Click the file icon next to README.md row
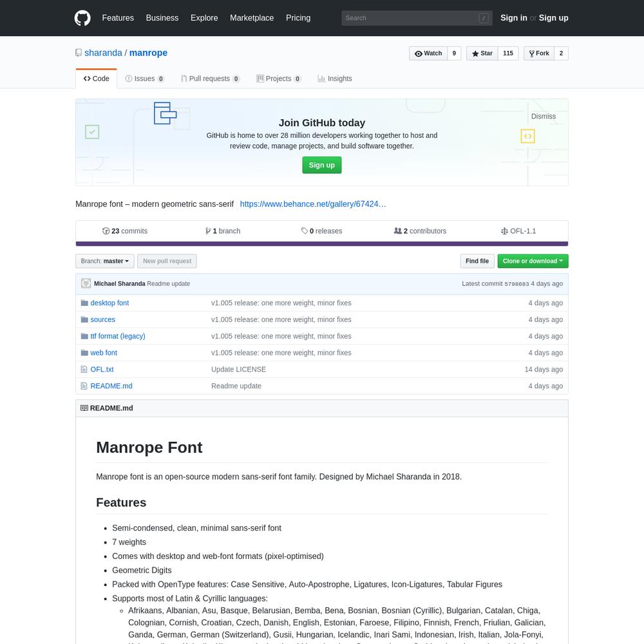This screenshot has height=644, width=644. point(84,386)
